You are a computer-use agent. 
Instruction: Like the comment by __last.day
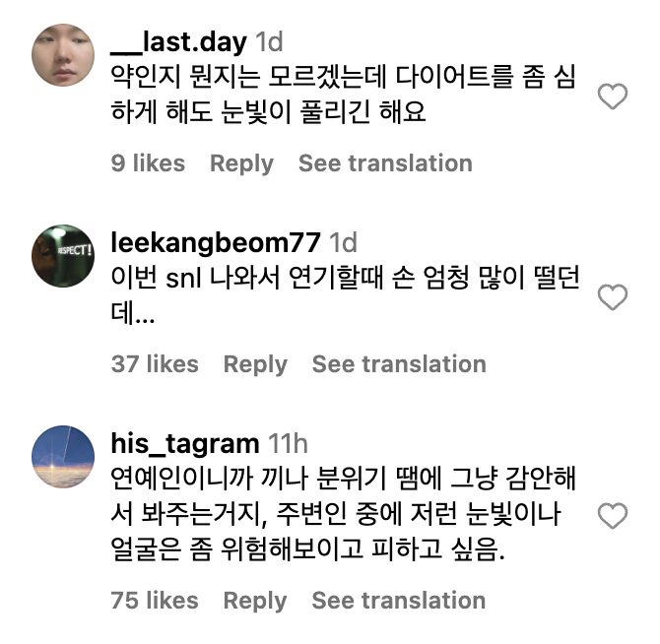coord(613,97)
